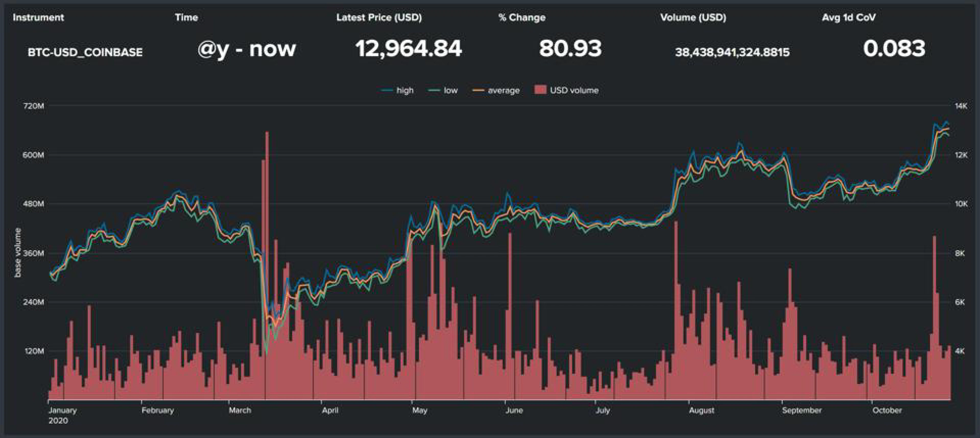
Task: Click the 720M volume axis tick
Action: [x=34, y=106]
